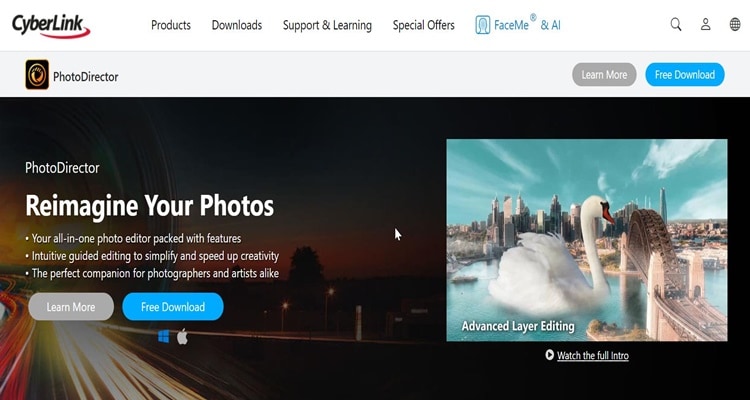Viewport: 750px width, 400px height.
Task: Open the Products menu
Action: [x=171, y=25]
